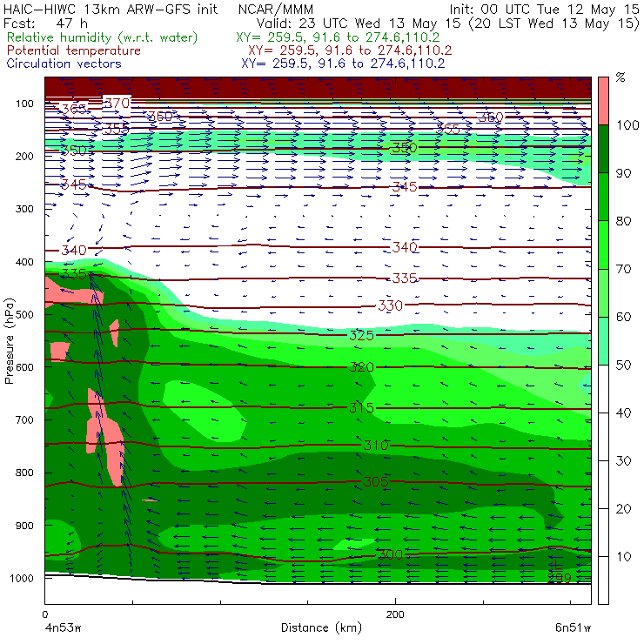Click the '300' pressure axis tick label
Viewport: 644px width, 644px height.
[x=24, y=209]
